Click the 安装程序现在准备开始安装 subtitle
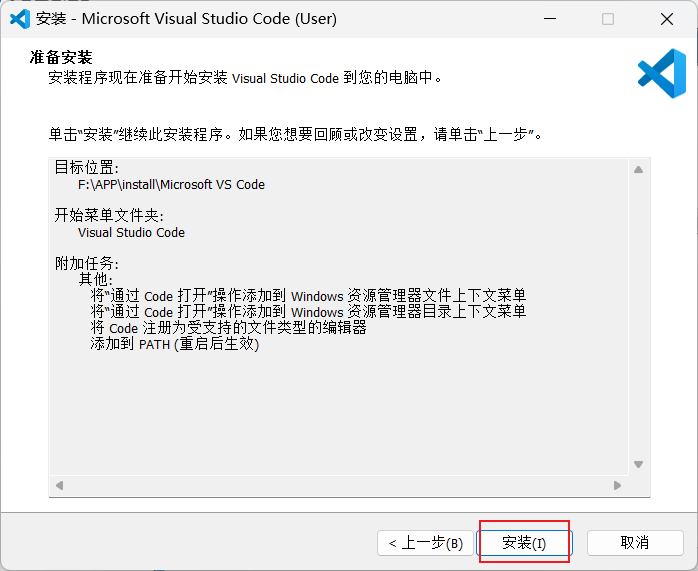The width and height of the screenshot is (698, 571). (x=245, y=78)
